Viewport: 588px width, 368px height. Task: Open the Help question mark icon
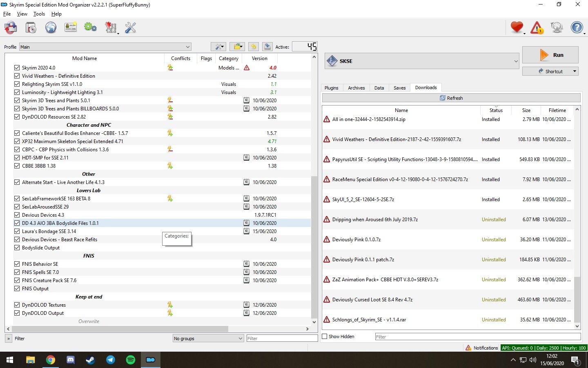(577, 27)
